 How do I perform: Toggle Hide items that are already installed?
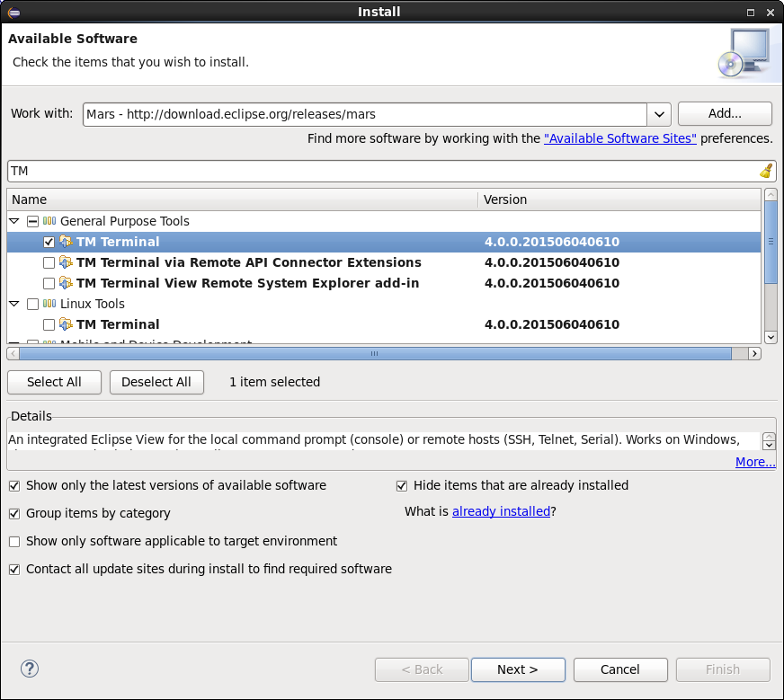402,485
